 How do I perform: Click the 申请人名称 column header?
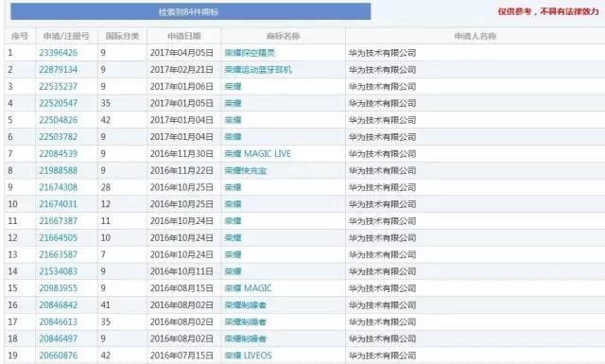point(475,36)
